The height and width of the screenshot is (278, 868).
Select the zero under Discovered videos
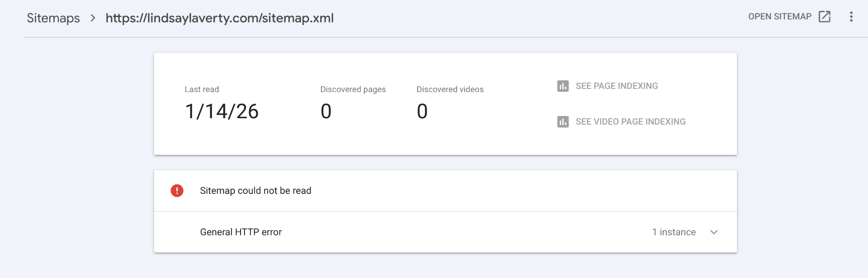click(x=422, y=111)
